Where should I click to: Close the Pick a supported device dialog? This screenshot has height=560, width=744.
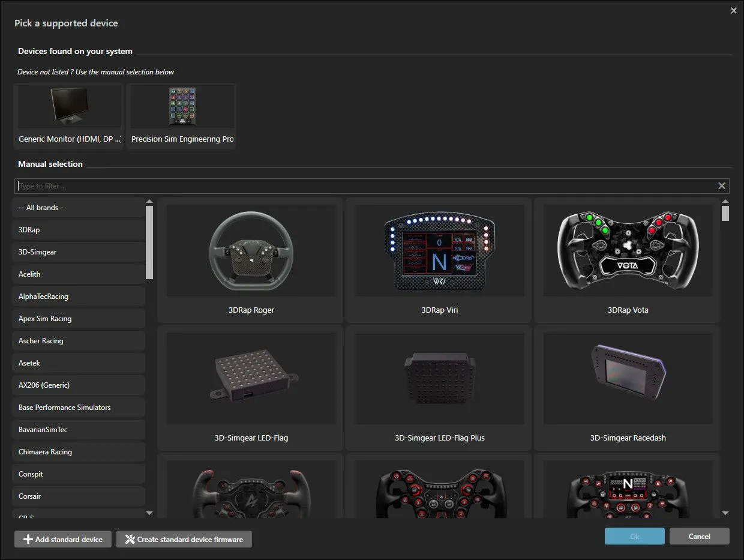733,10
